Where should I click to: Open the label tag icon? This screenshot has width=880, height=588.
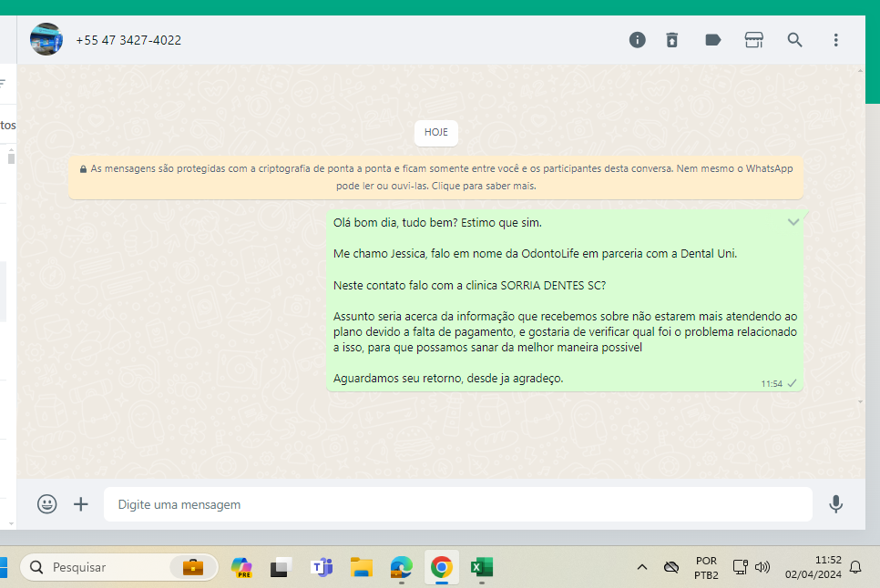click(x=712, y=40)
